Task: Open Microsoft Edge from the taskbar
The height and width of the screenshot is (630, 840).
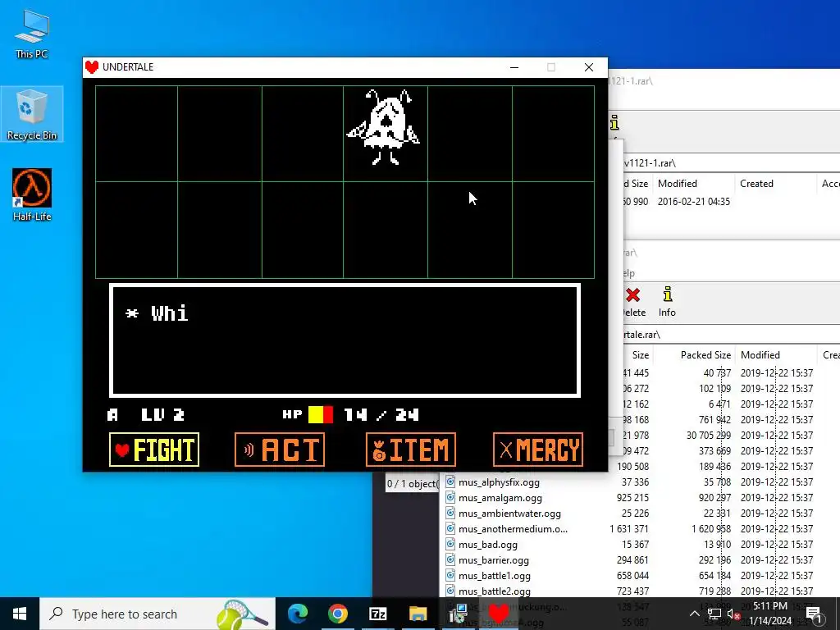Action: (298, 614)
